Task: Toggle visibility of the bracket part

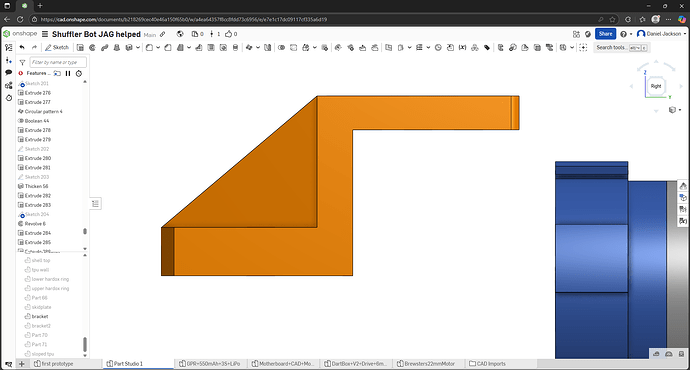Action: (x=27, y=316)
